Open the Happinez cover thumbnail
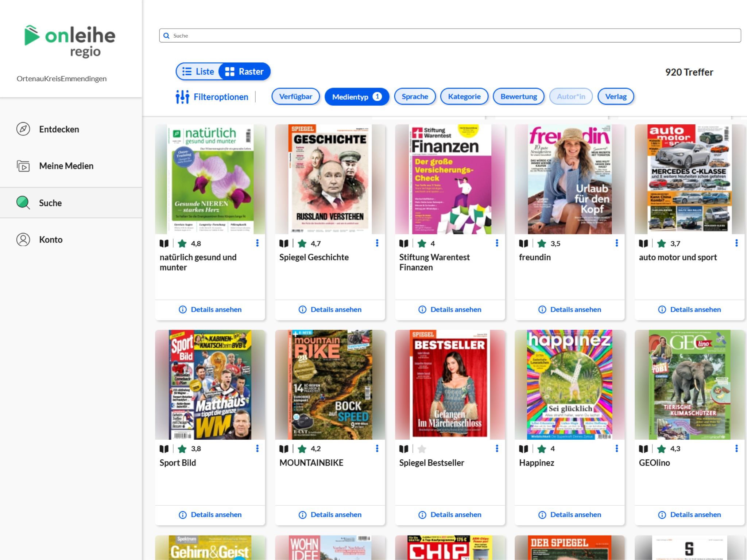The image size is (747, 560). coord(570,385)
